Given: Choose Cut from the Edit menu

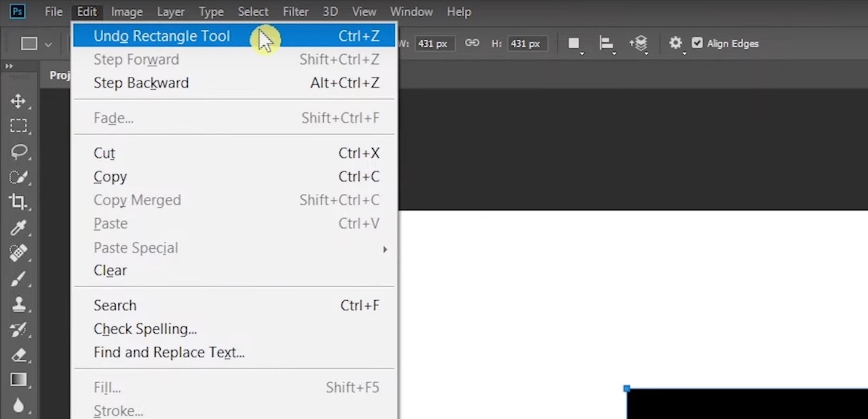Looking at the screenshot, I should (234, 153).
